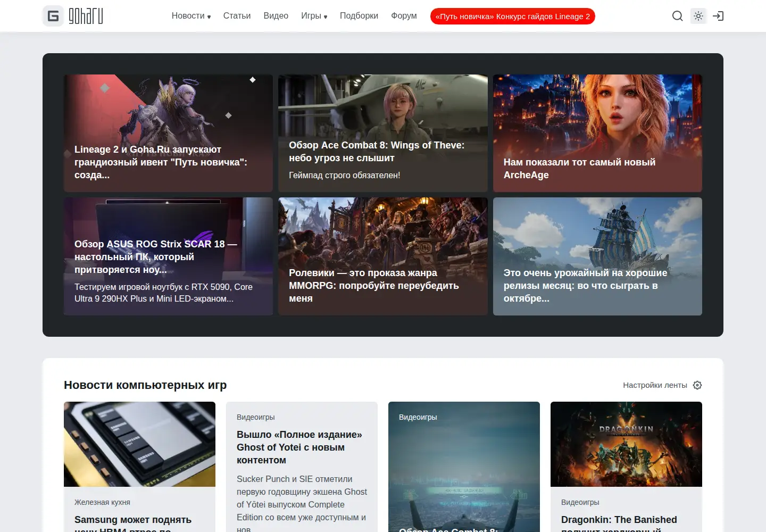Viewport: 766px width, 532px height.
Task: Click the Новости компьютерных игр heading
Action: pyautogui.click(x=145, y=385)
